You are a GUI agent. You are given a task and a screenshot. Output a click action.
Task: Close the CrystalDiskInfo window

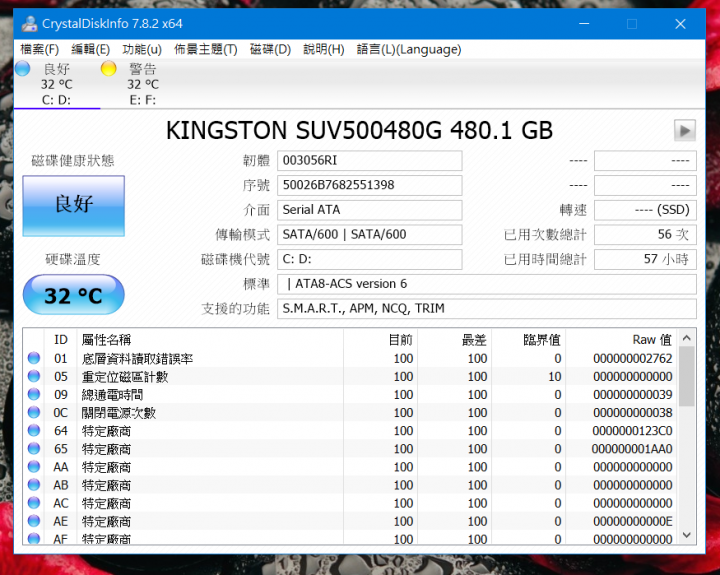[681, 23]
